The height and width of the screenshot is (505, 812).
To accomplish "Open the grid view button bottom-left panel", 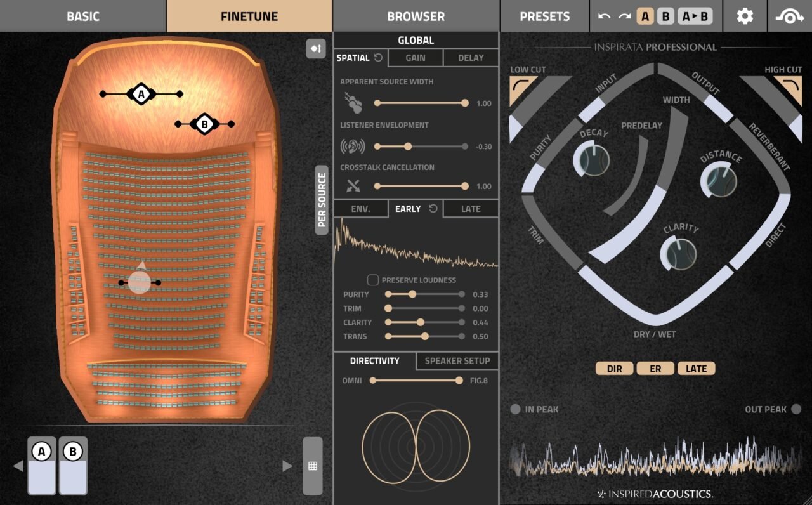I will click(x=312, y=466).
